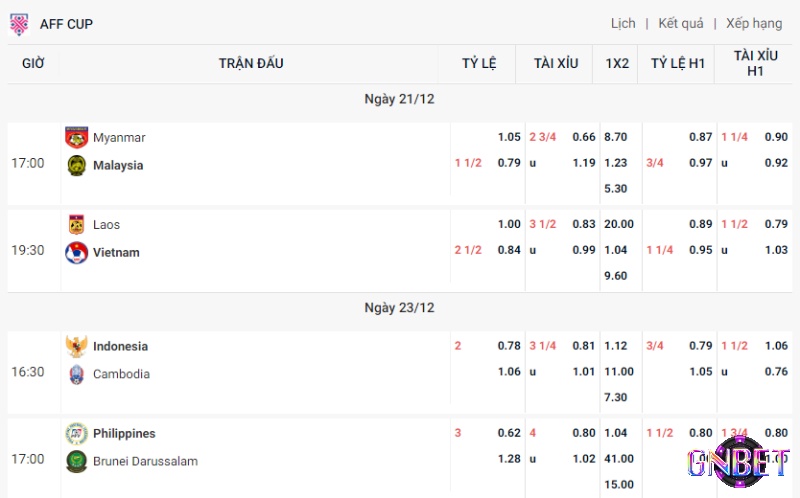Click the AFF Cup logo icon
This screenshot has width=800, height=498.
19,24
